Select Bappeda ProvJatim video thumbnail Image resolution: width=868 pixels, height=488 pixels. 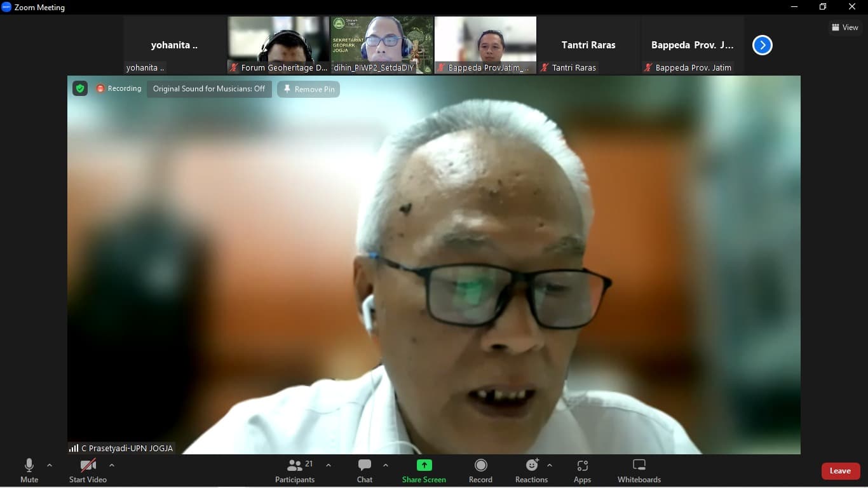click(485, 45)
